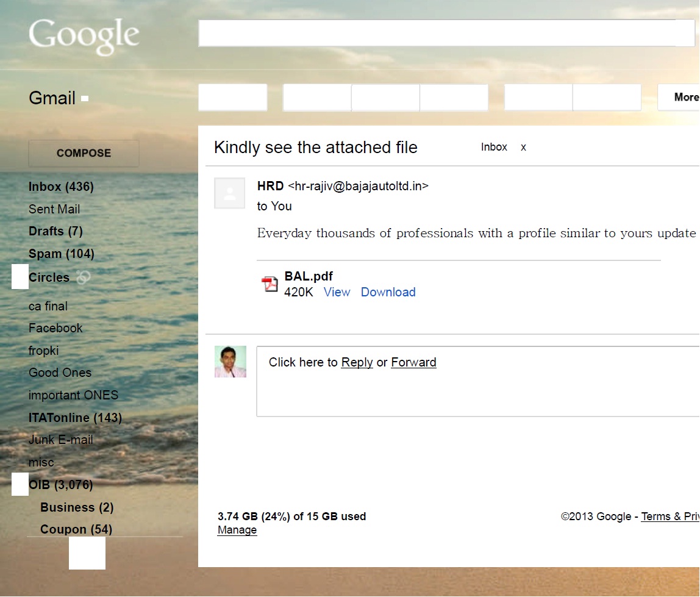Click in the Google search box

pos(446,33)
